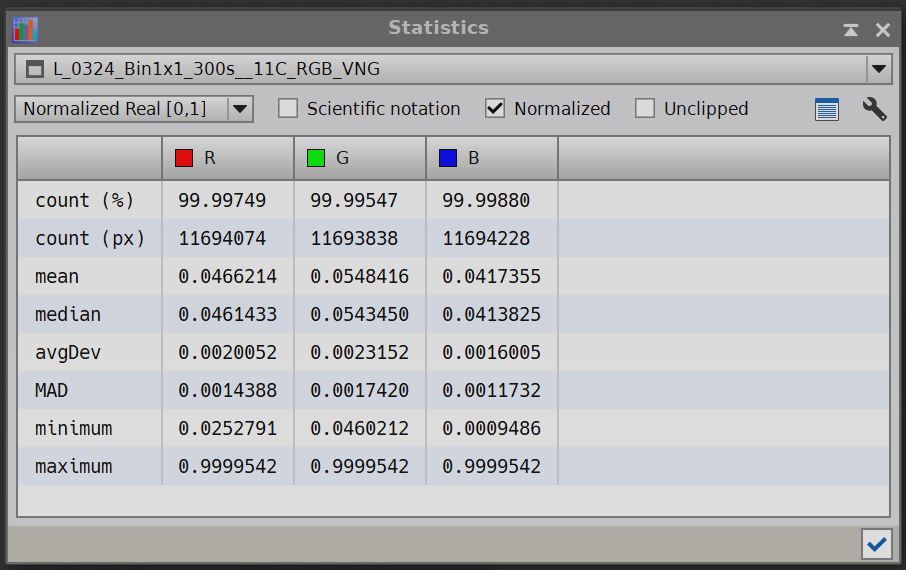Click R minimum value 0.0252791
This screenshot has height=570, width=906.
pyautogui.click(x=228, y=428)
